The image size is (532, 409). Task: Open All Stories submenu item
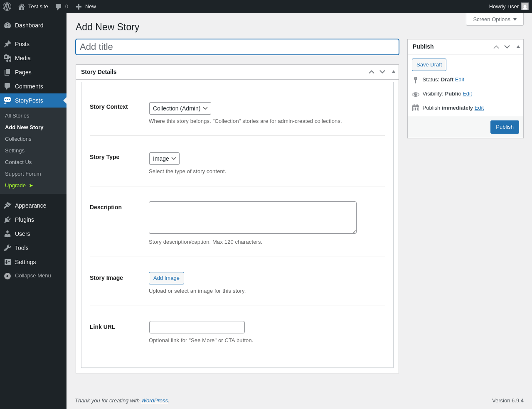(x=17, y=116)
